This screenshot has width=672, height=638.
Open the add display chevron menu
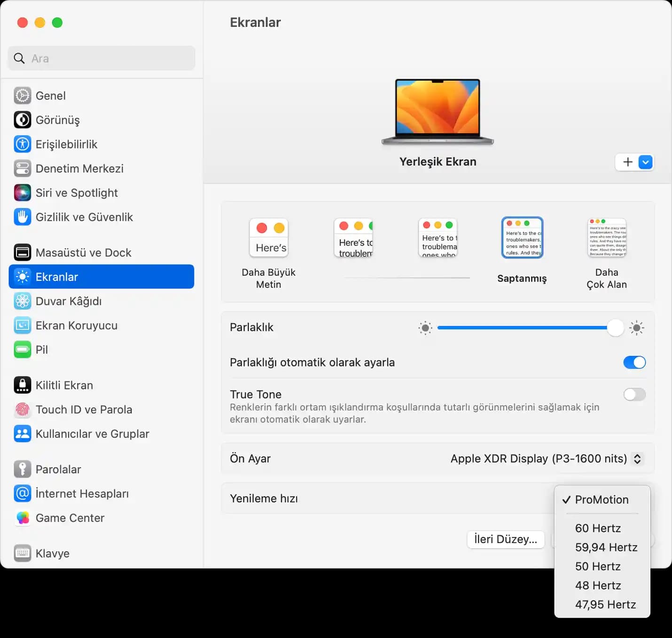tap(645, 162)
